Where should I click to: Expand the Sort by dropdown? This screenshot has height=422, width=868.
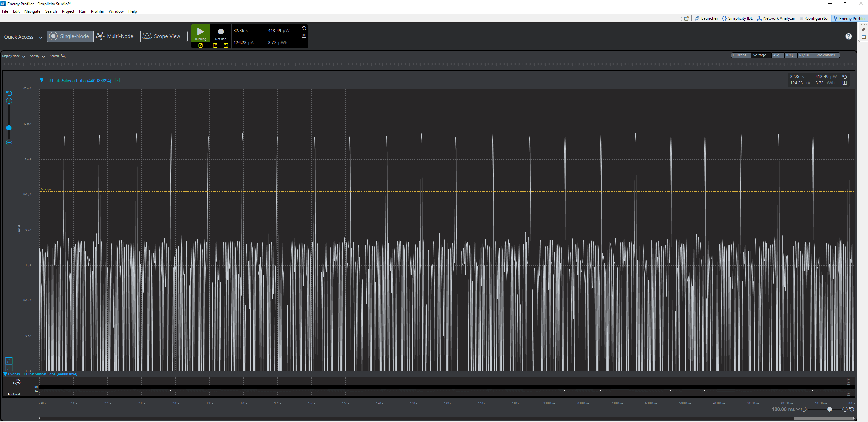(x=37, y=56)
